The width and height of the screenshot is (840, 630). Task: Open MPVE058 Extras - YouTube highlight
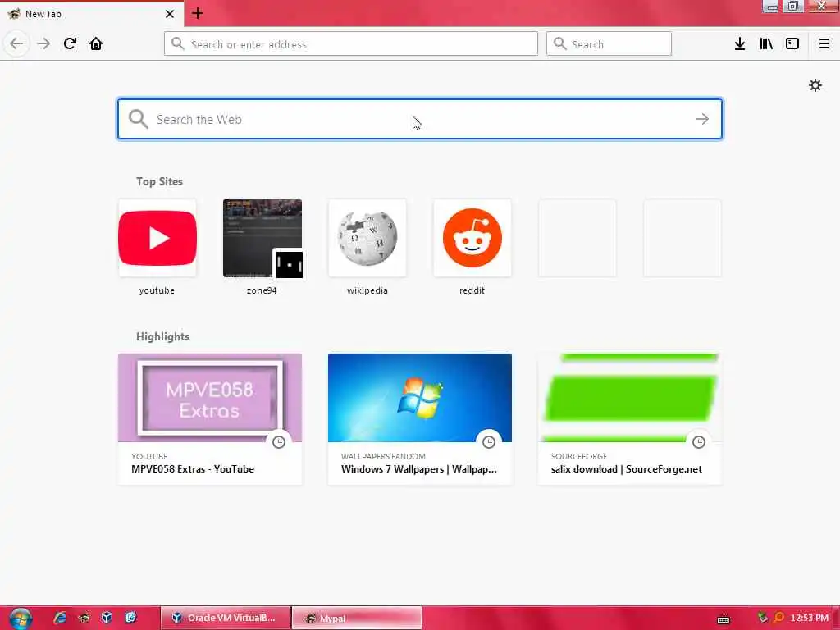(210, 419)
